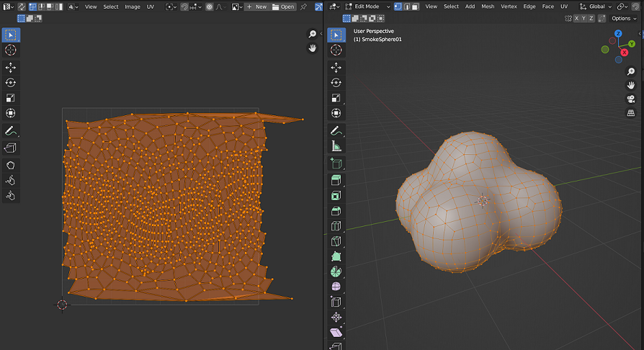Image resolution: width=644 pixels, height=350 pixels.
Task: Toggle UV sync selection
Action: (x=22, y=6)
